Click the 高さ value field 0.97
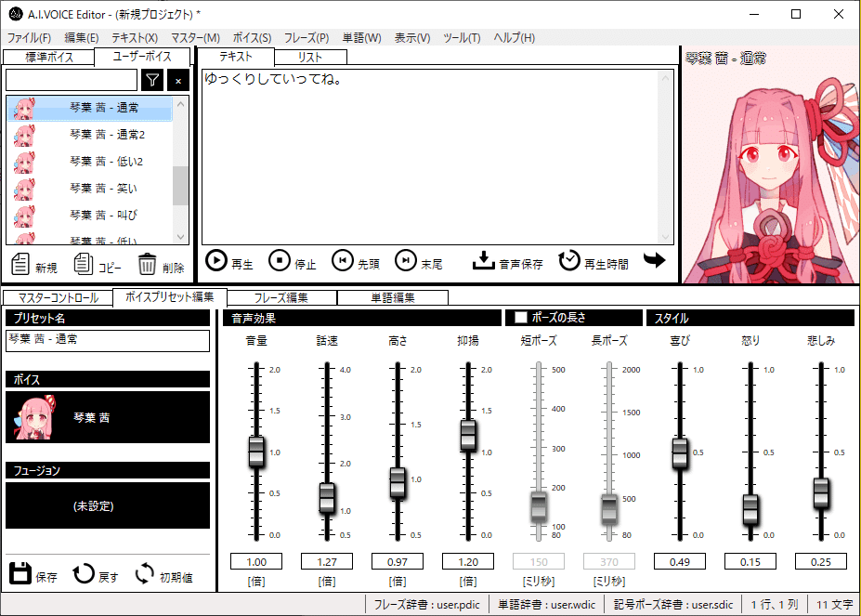861x616 pixels. [398, 561]
